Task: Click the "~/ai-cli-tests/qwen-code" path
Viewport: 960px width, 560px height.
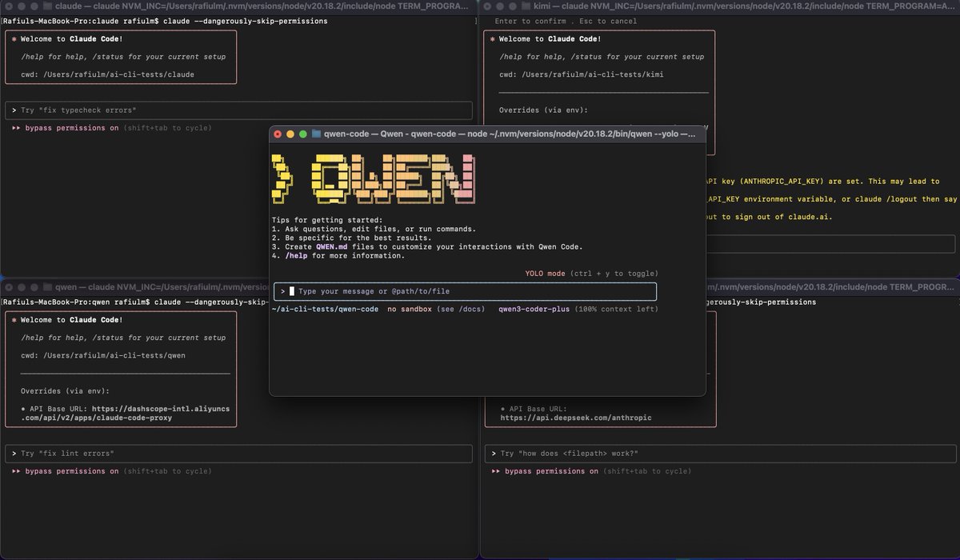Action: pyautogui.click(x=325, y=309)
